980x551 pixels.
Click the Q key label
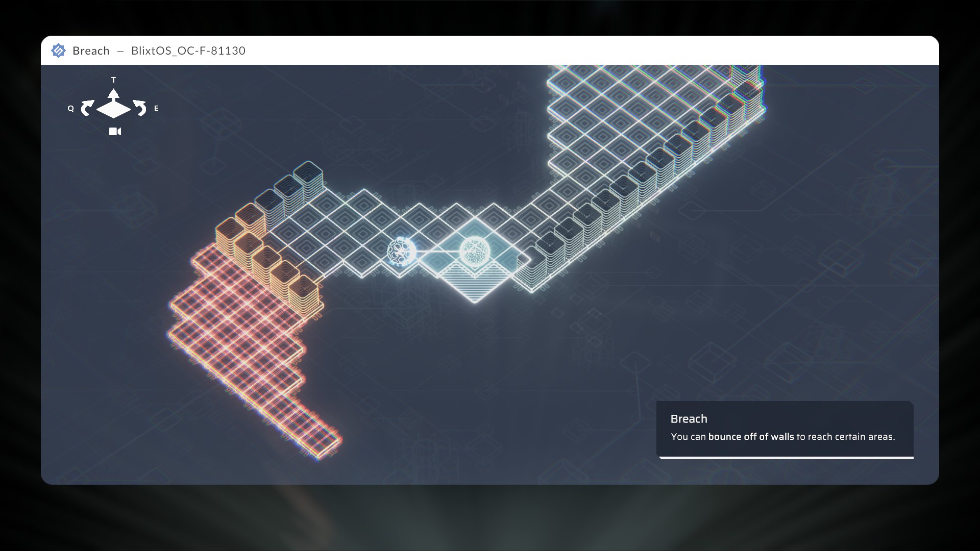(x=71, y=109)
